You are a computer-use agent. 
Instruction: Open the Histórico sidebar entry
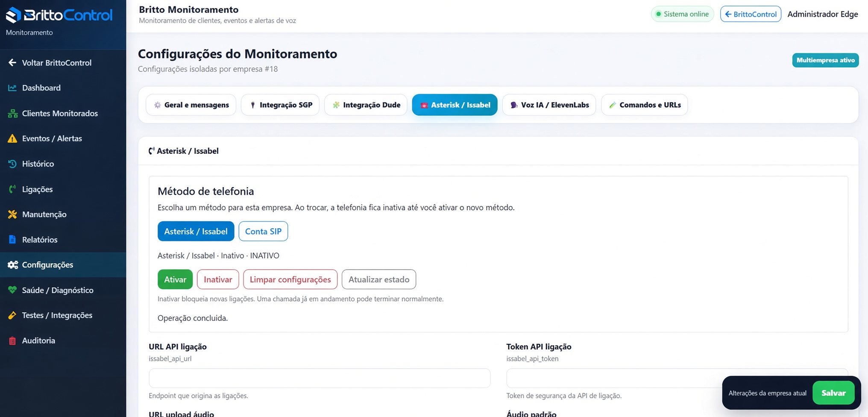coord(63,164)
